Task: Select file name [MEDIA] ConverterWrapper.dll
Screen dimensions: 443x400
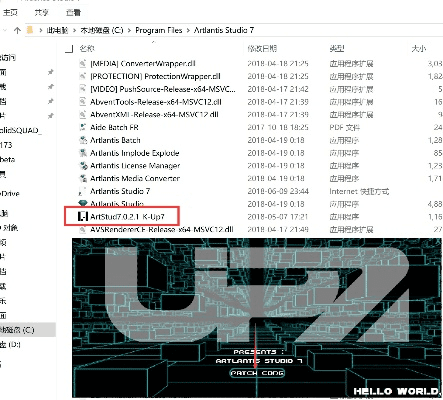Action: click(x=143, y=64)
